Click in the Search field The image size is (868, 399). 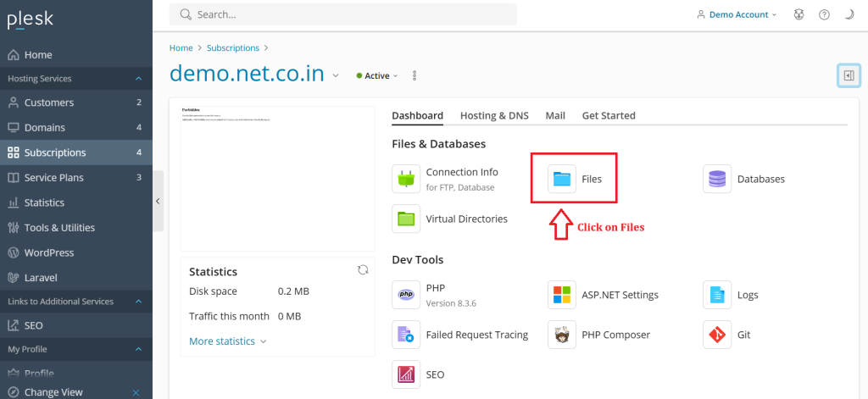click(343, 14)
